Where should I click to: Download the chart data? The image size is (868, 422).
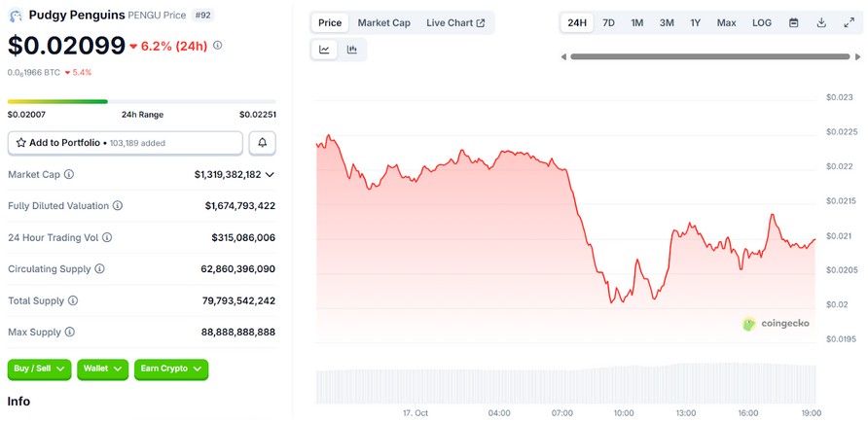(821, 22)
